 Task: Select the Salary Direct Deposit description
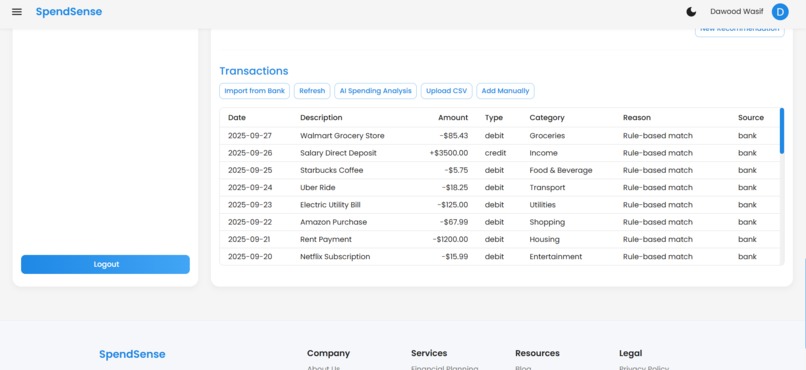[338, 153]
